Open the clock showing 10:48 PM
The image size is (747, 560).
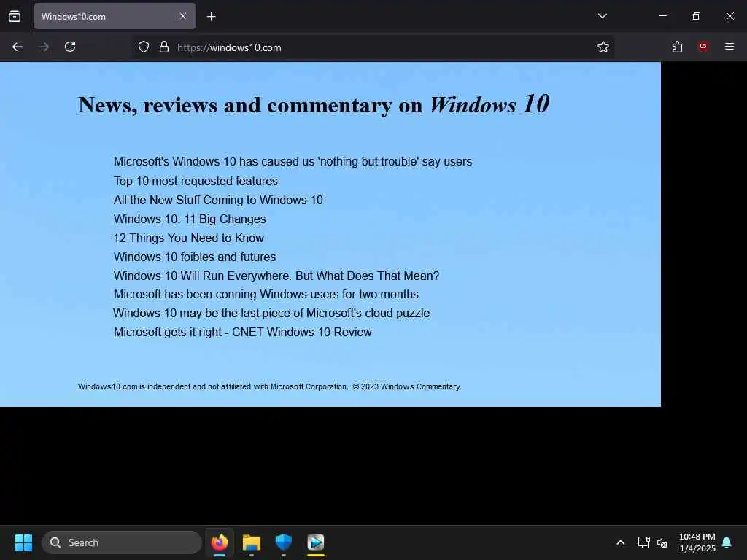(697, 542)
